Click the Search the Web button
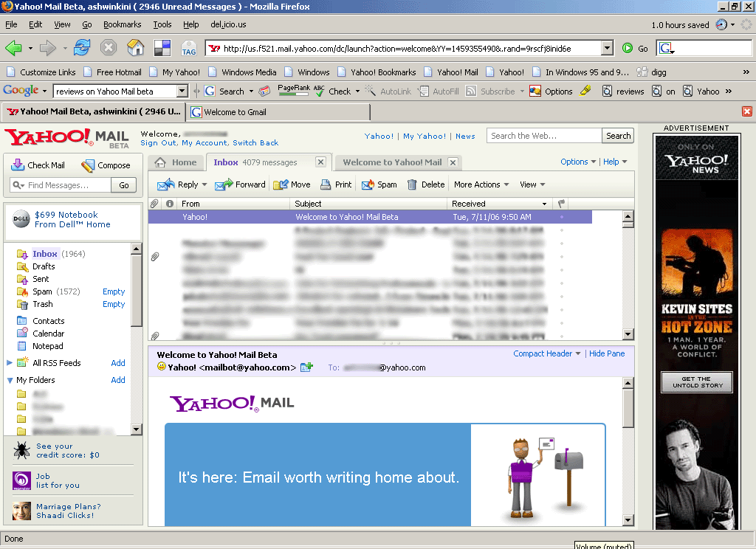The height and width of the screenshot is (549, 756). [618, 136]
